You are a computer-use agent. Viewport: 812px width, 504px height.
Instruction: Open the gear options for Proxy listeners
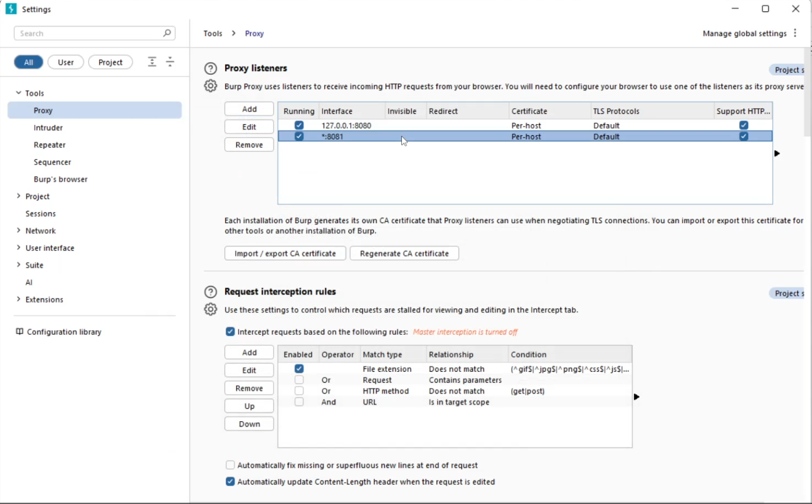tap(211, 86)
